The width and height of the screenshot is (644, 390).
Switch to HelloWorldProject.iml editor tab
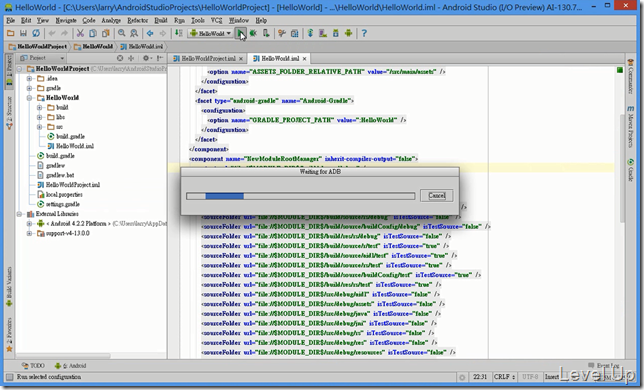pos(208,59)
